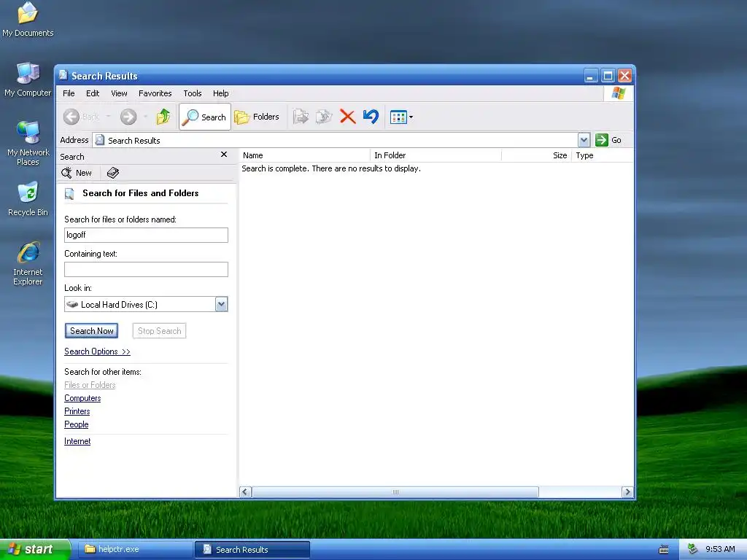Maximize the Search Results window

click(608, 76)
